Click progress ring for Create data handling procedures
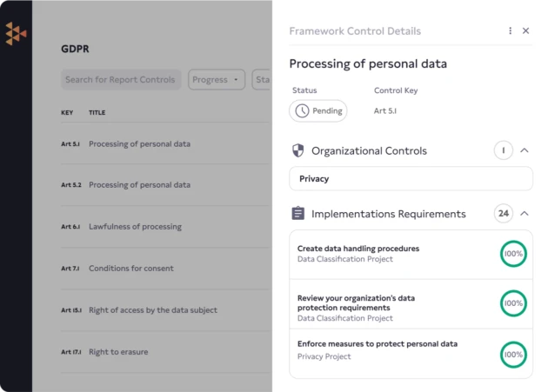Viewport: 548px width, 392px height. tap(513, 254)
